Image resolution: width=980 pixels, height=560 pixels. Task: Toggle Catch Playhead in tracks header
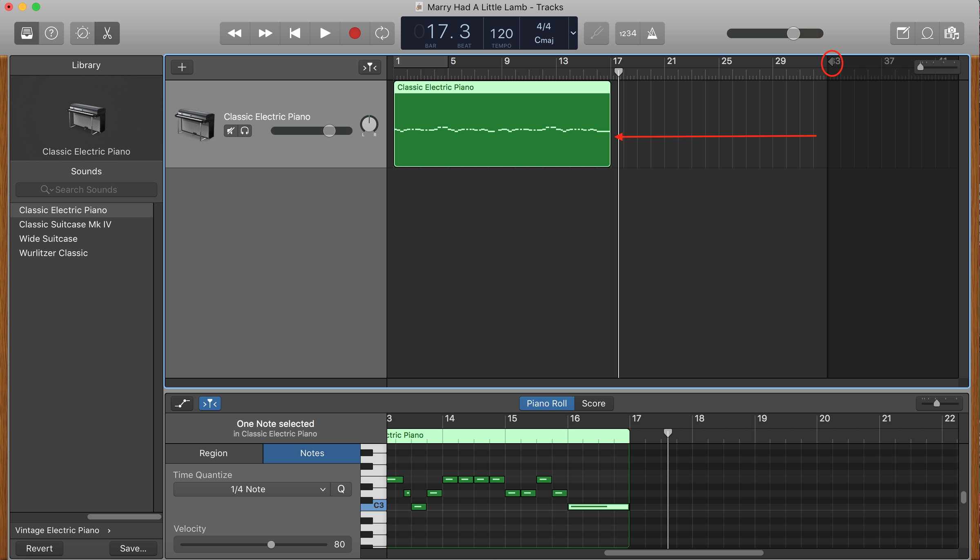click(370, 67)
